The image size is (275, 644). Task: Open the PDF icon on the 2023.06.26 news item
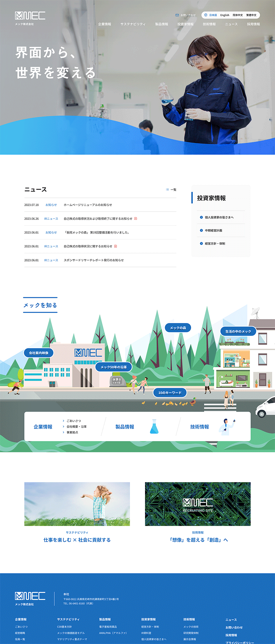(x=135, y=219)
